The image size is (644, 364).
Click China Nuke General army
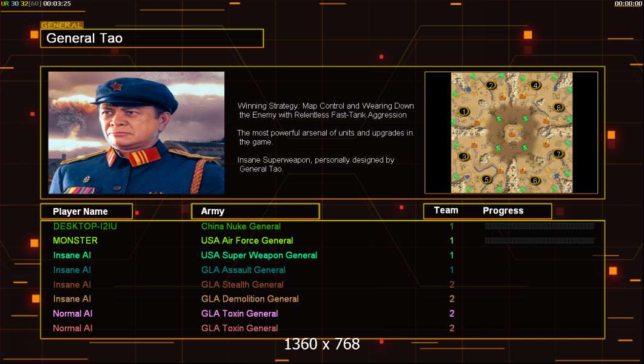241,226
